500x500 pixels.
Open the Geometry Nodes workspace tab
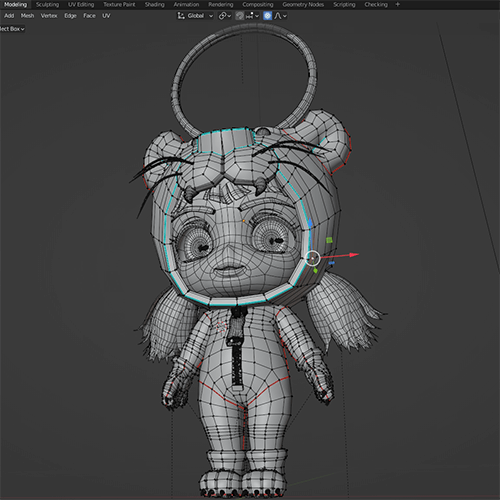click(x=303, y=4)
